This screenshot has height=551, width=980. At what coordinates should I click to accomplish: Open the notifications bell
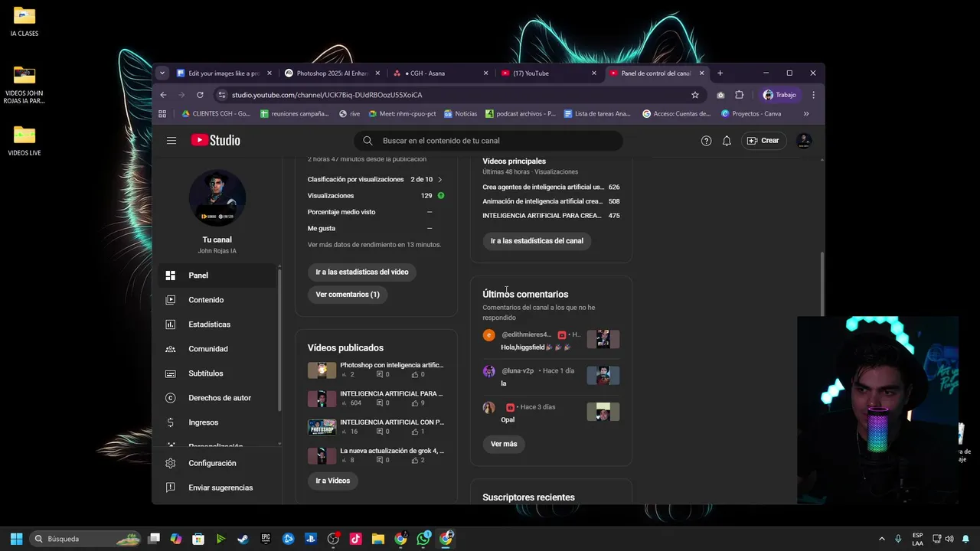coord(727,141)
